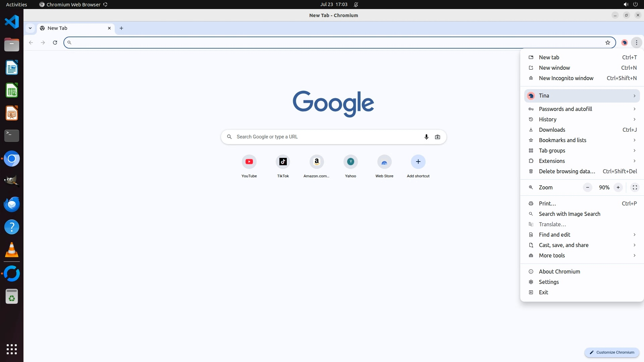Click the Add shortcut button
This screenshot has height=362, width=644.
[418, 162]
